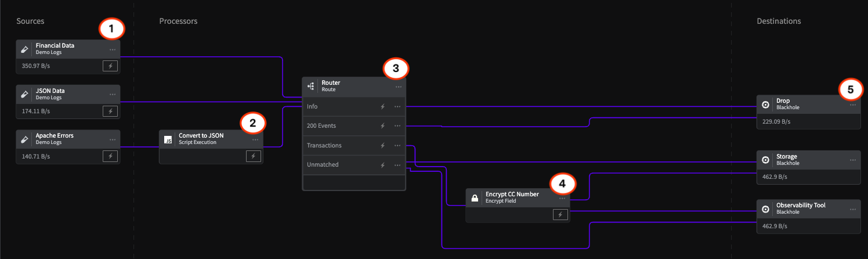The image size is (868, 259).
Task: Click the 200 Events route label
Action: [321, 126]
